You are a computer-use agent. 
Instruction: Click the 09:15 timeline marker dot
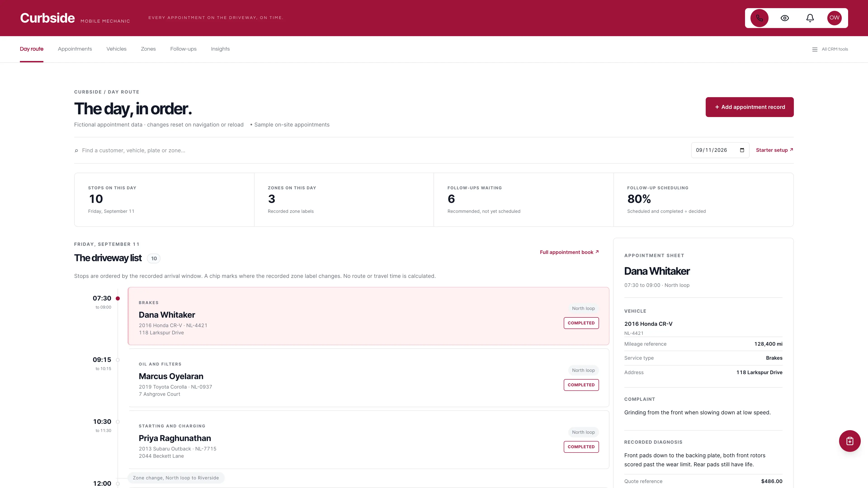pos(118,360)
